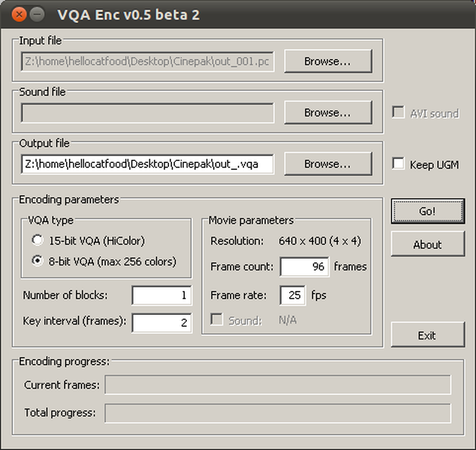This screenshot has height=450, width=476.
Task: Edit the Key interval frames field
Action: point(162,323)
